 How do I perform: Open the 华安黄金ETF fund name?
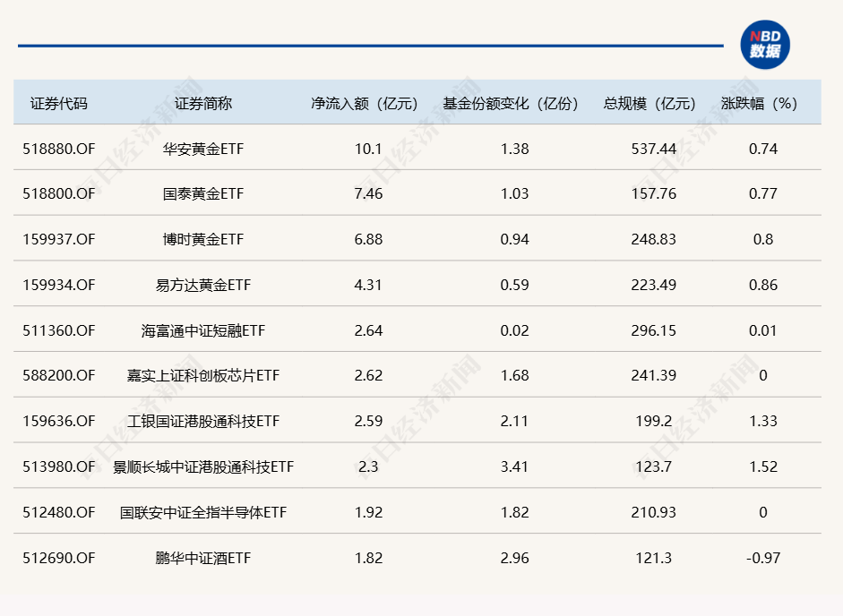[x=203, y=149]
